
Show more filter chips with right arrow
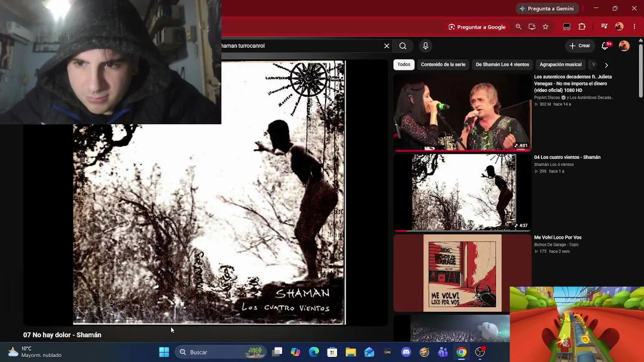[606, 65]
